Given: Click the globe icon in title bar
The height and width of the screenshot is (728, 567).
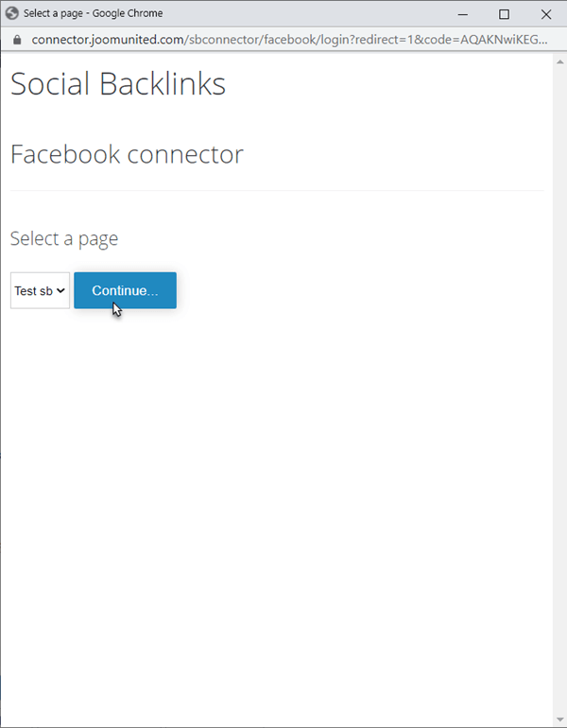Looking at the screenshot, I should 12,13.
